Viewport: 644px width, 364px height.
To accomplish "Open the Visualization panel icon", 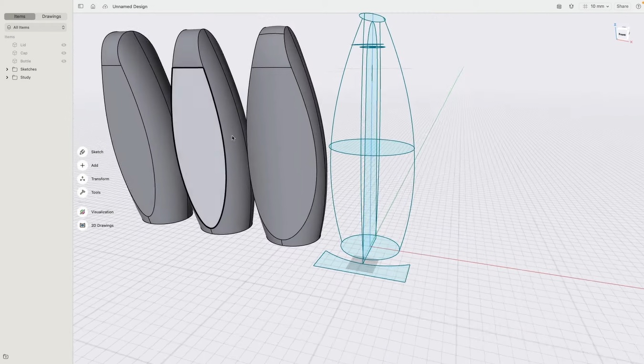I will 83,212.
